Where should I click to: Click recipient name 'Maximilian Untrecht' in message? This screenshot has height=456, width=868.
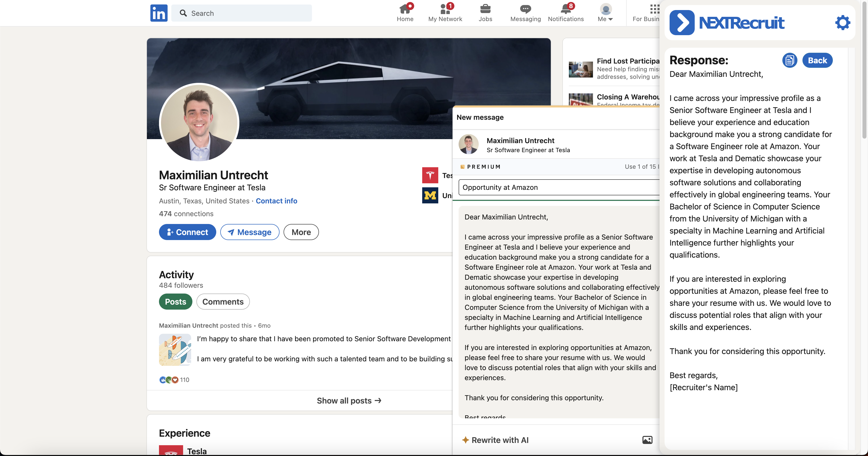pos(520,140)
